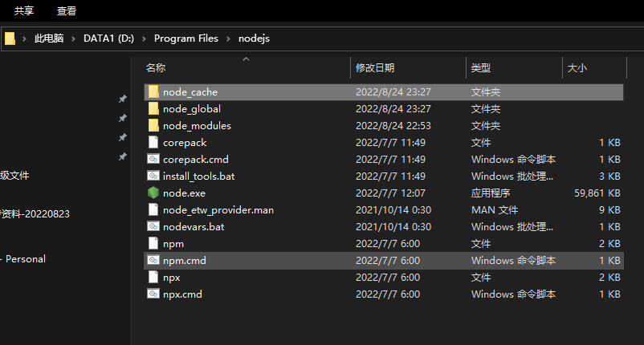Select the npm file name

(x=173, y=244)
